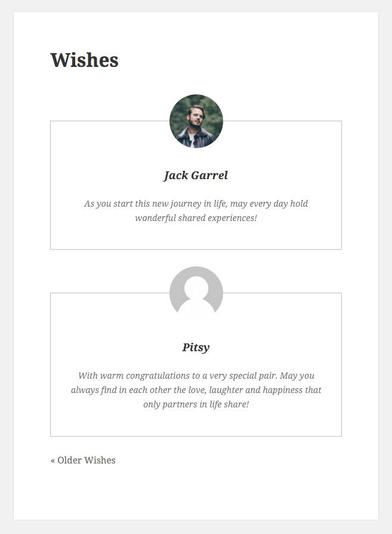
Task: Select the Jack Garrel name heading
Action: 196,176
